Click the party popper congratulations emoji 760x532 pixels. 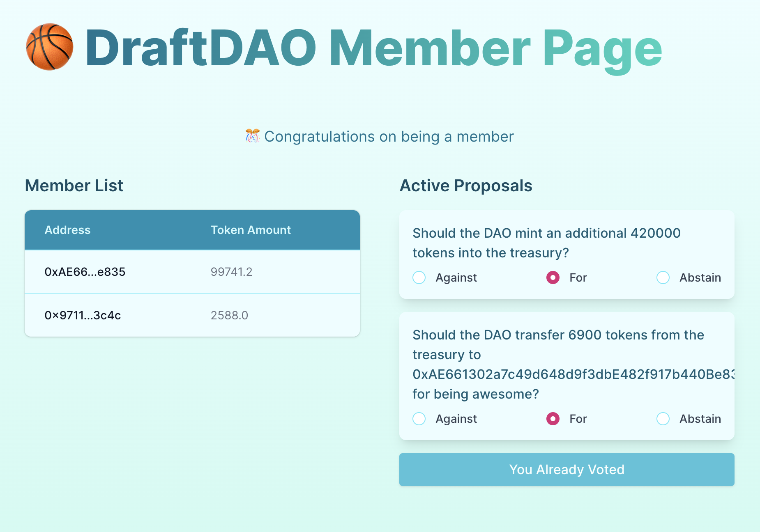252,136
